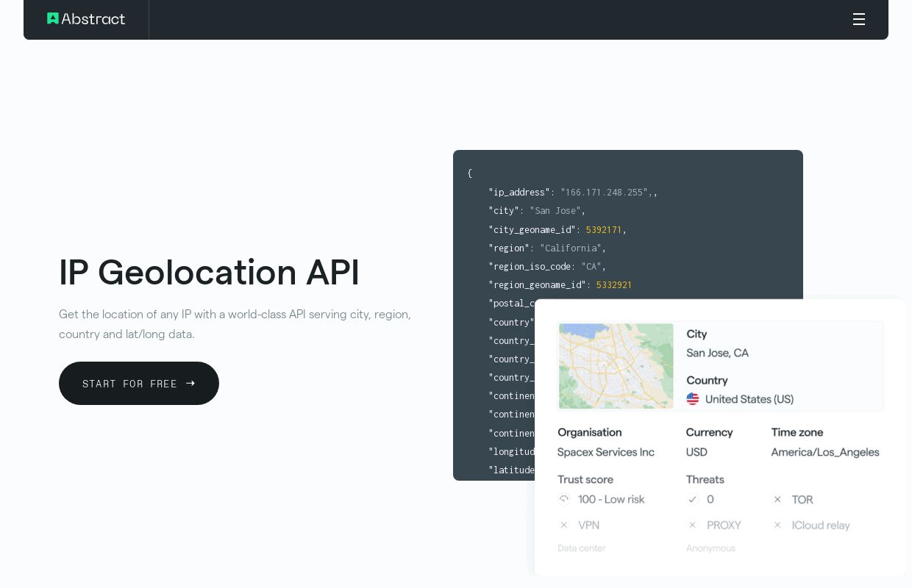Open the hamburger navigation menu
Viewport: 912px width, 588px height.
click(x=858, y=19)
